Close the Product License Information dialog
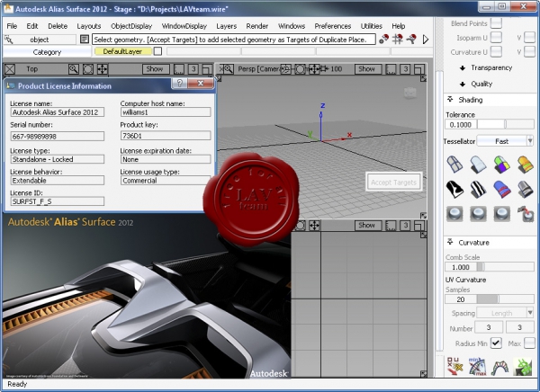The height and width of the screenshot is (392, 540). [x=201, y=84]
